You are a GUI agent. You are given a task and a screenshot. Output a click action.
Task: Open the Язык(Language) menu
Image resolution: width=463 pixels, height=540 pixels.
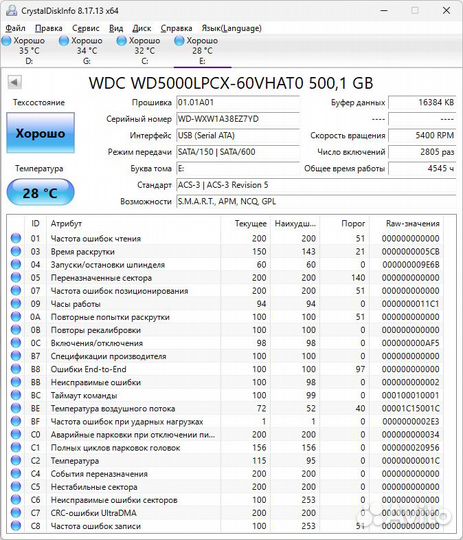[x=232, y=28]
